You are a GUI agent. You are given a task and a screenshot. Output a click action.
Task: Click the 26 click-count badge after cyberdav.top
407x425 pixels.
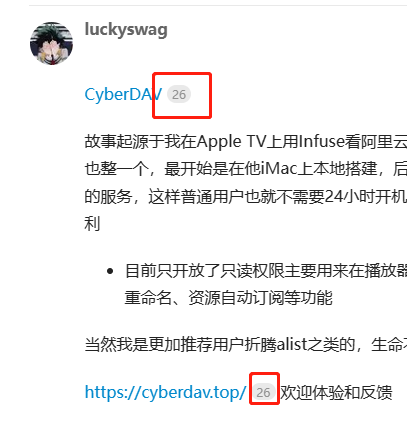[263, 392]
